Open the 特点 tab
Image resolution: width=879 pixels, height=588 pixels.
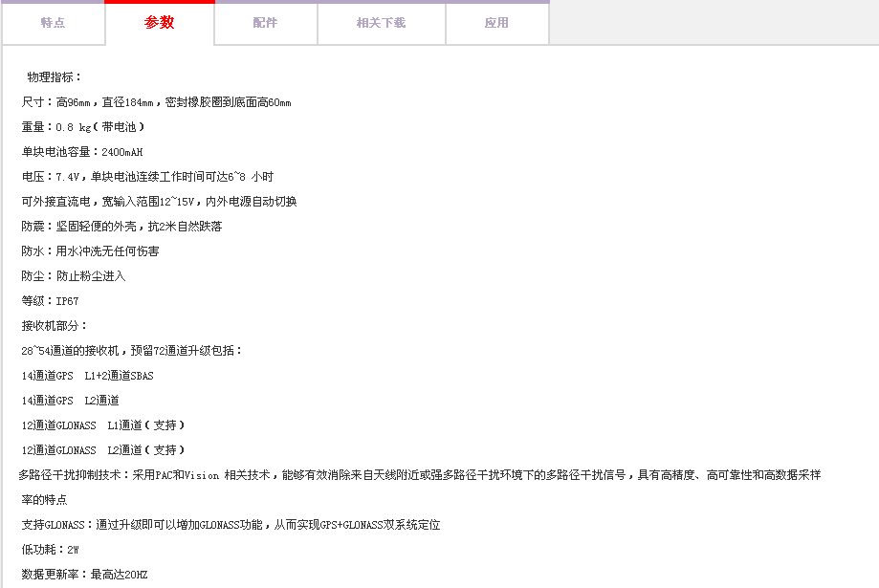[53, 23]
